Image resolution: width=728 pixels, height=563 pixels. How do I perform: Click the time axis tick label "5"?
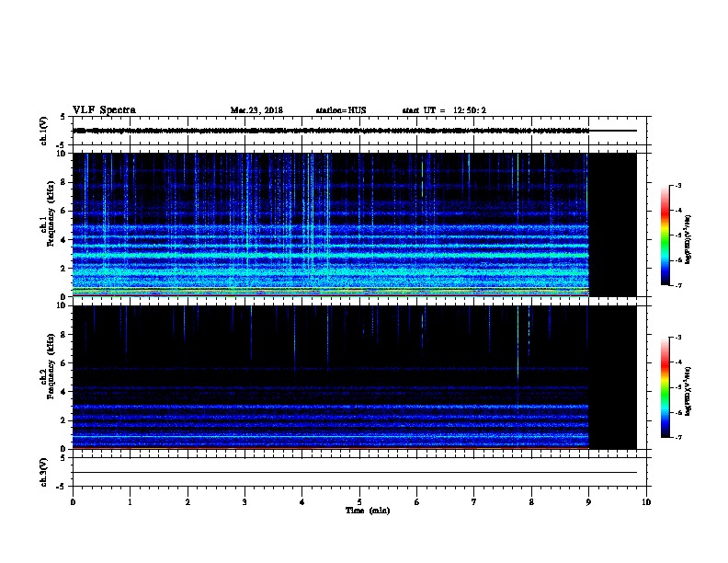click(x=359, y=502)
